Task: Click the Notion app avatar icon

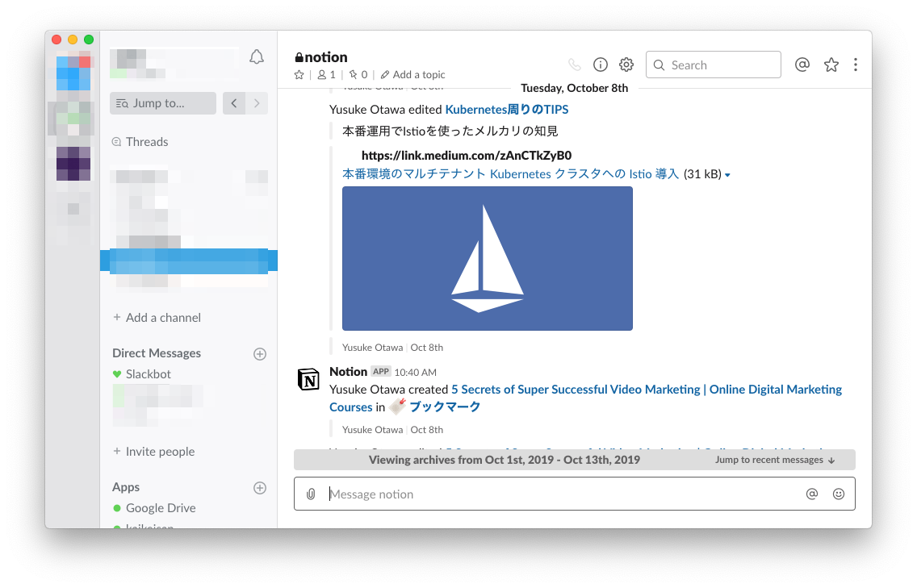Action: (x=308, y=379)
